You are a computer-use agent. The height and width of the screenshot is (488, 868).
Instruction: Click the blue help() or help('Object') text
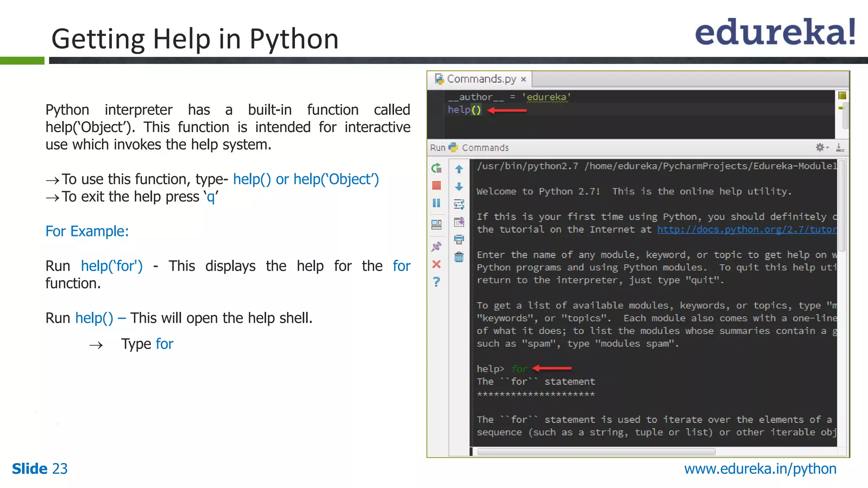306,180
